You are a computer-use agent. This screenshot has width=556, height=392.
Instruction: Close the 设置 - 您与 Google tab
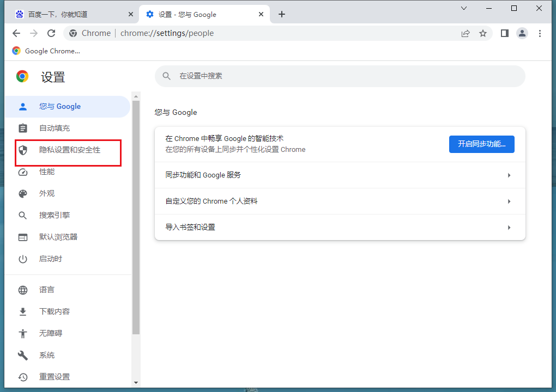point(261,14)
